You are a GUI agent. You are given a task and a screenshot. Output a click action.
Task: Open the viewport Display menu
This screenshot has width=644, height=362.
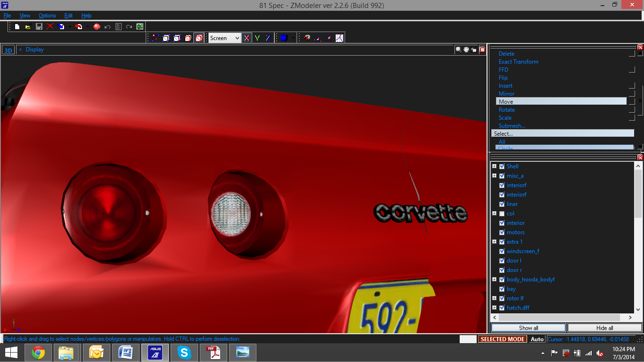pos(34,49)
